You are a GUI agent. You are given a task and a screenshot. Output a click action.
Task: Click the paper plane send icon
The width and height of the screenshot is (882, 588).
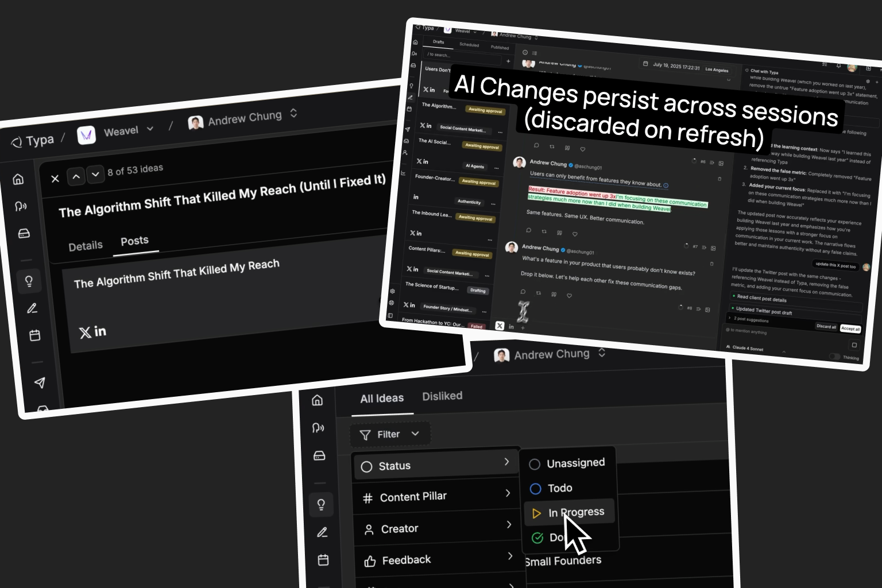point(40,382)
